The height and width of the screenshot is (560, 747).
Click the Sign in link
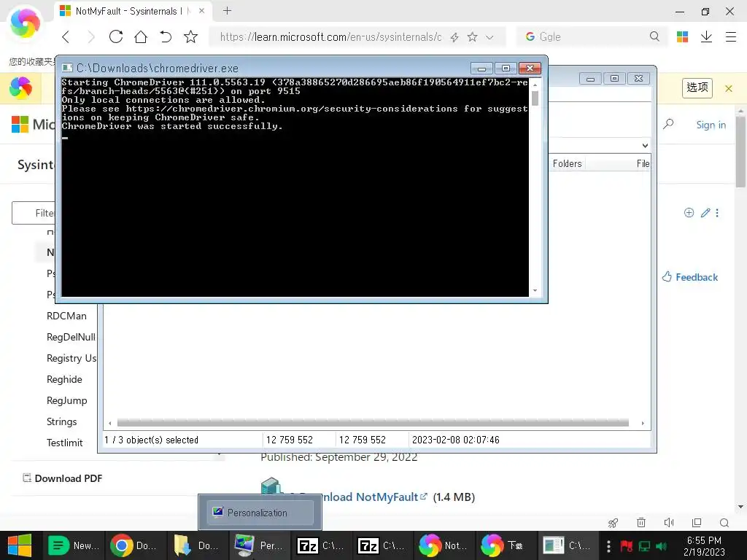click(x=711, y=125)
